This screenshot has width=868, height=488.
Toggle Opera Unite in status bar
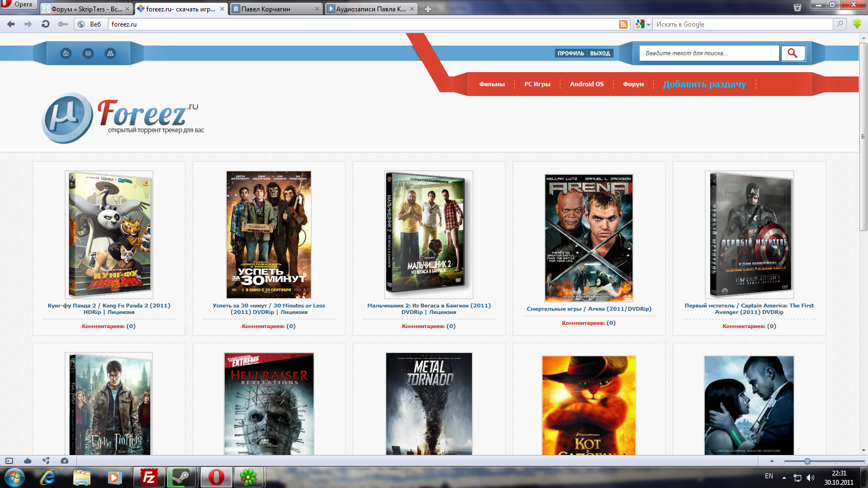pyautogui.click(x=46, y=461)
